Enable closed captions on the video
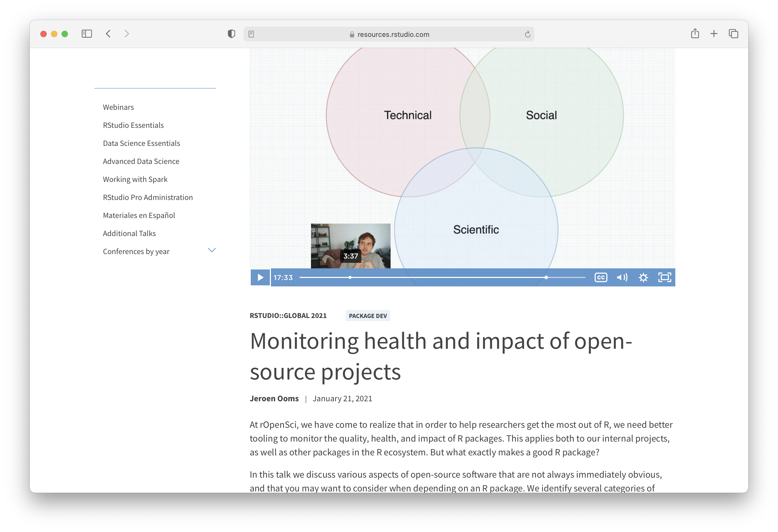The image size is (778, 532). pyautogui.click(x=600, y=277)
